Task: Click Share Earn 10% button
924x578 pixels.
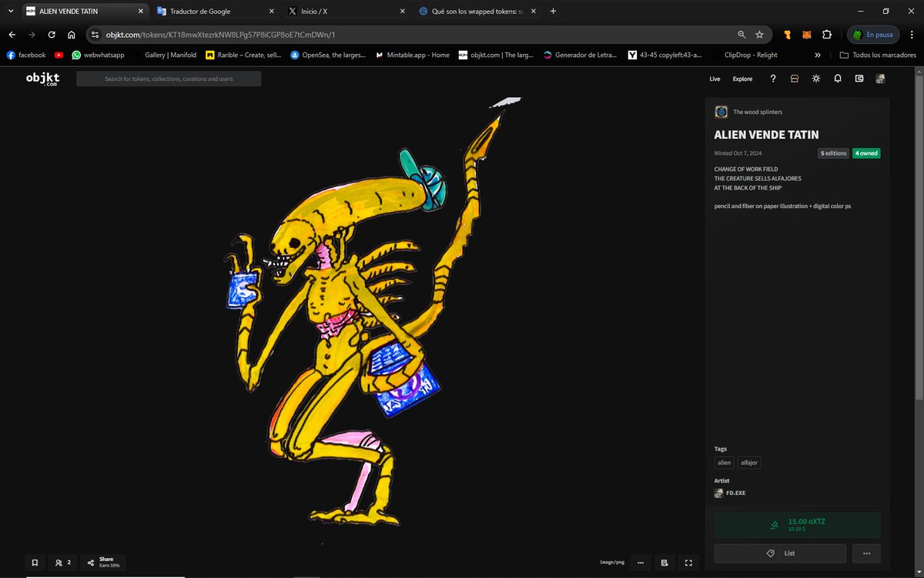Action: tap(103, 563)
